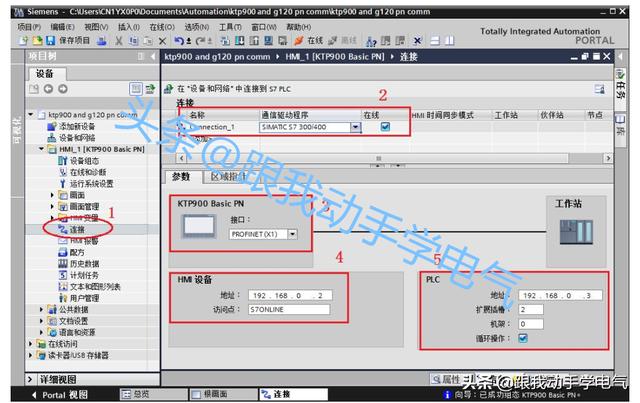
Task: Select the 设备 tab in project tree
Action: [45, 73]
